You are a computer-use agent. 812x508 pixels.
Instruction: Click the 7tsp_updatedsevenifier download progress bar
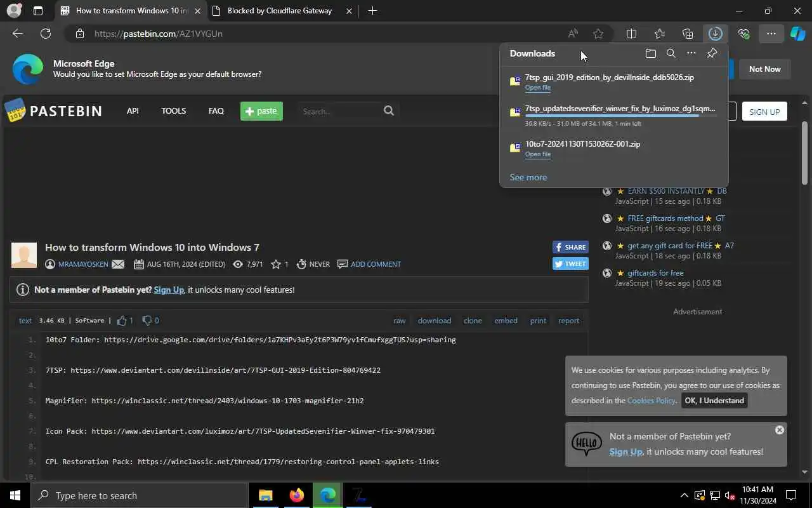(x=620, y=116)
